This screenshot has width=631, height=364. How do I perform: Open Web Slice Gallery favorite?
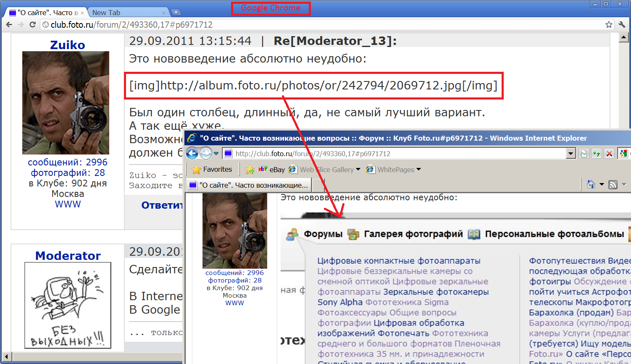[321, 170]
